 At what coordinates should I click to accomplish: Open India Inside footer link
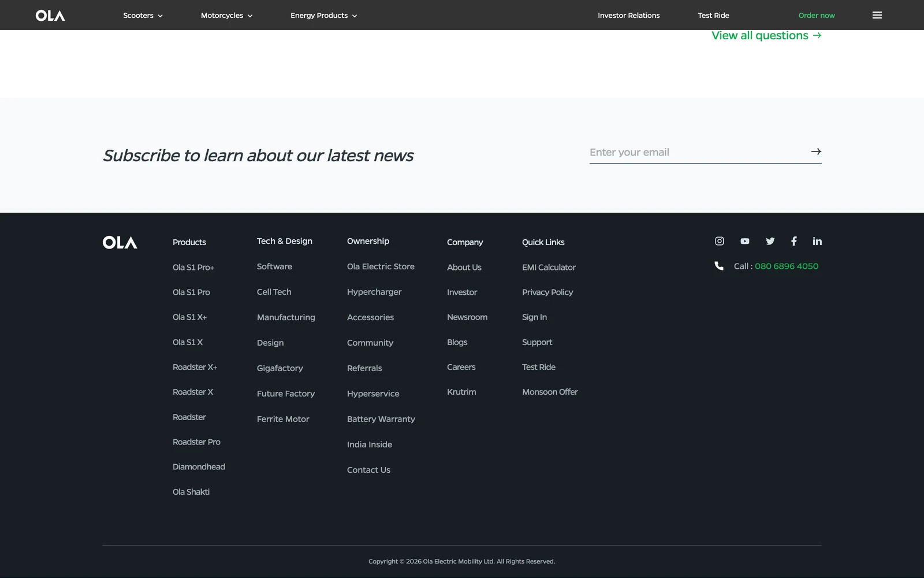pyautogui.click(x=370, y=444)
